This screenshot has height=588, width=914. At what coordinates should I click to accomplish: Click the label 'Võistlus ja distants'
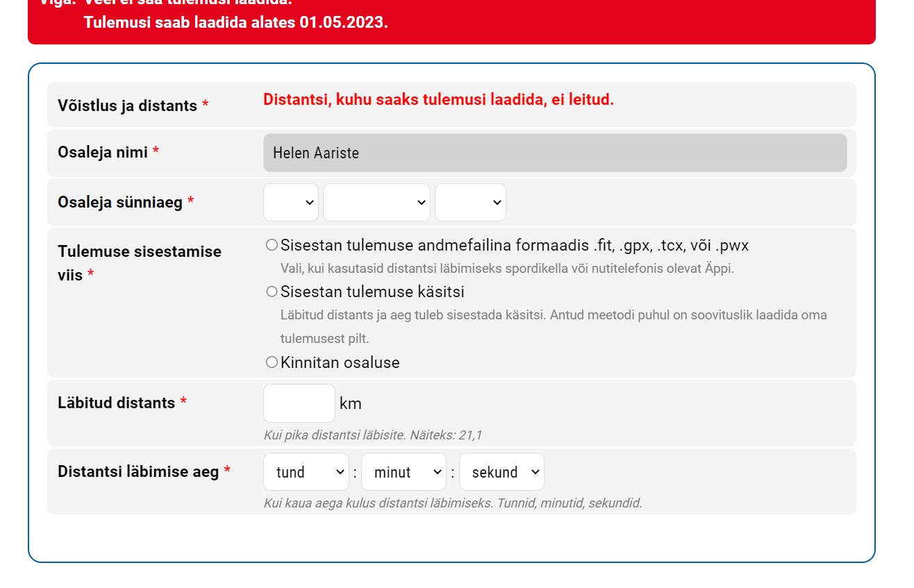tap(127, 106)
